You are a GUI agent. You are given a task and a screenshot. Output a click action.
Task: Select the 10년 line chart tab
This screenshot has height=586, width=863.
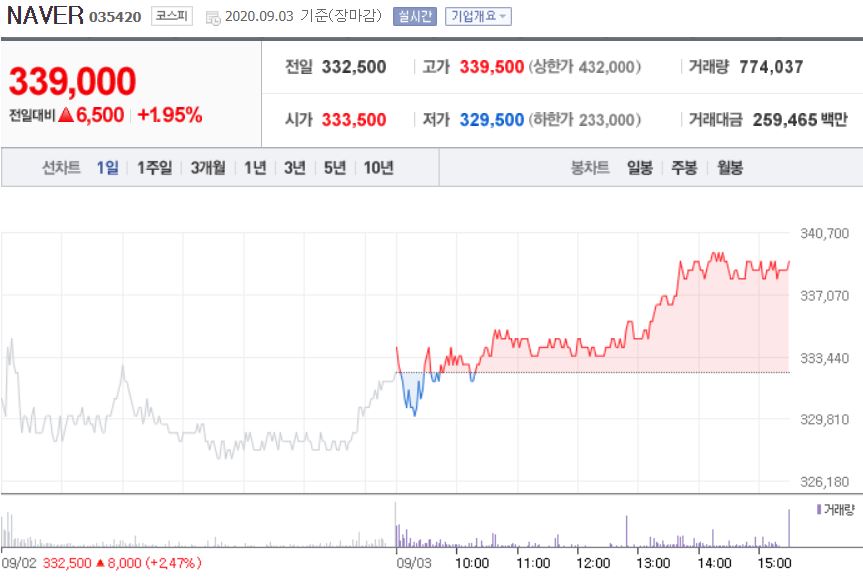point(379,167)
